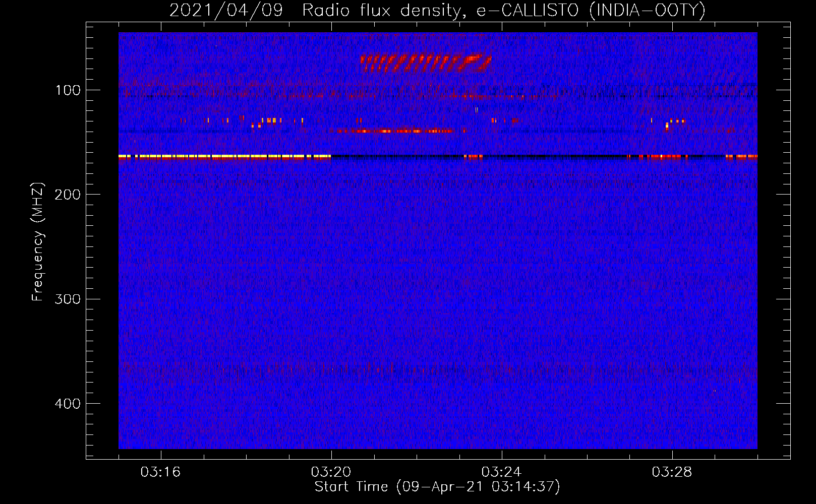Click the "Start Time (09-Apr-21 03:14:37)" label
This screenshot has width=816, height=504.
437,487
